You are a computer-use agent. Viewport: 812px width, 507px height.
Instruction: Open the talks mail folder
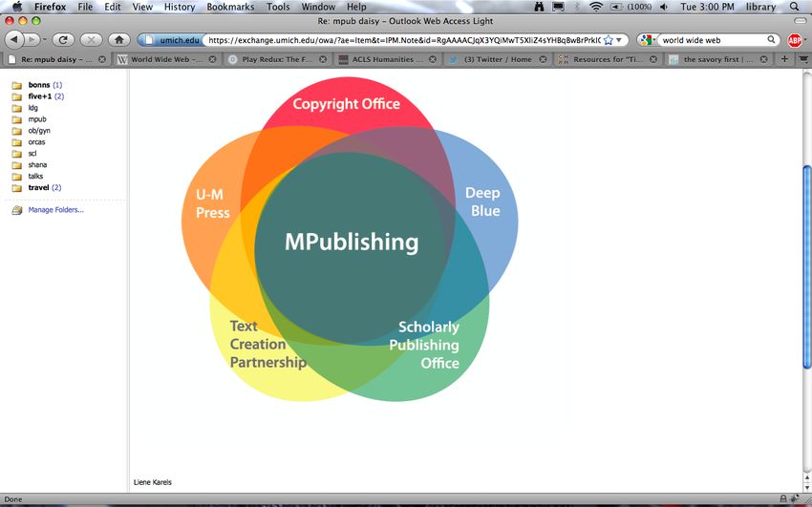[x=35, y=176]
